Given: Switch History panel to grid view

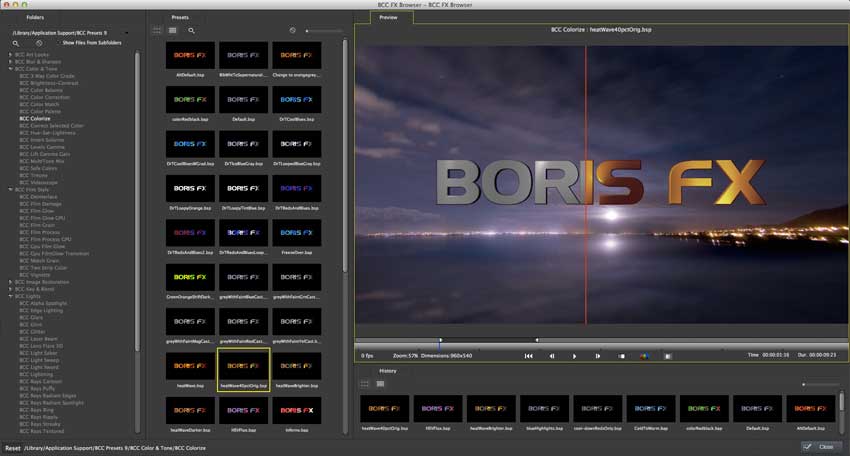Looking at the screenshot, I should point(365,384).
